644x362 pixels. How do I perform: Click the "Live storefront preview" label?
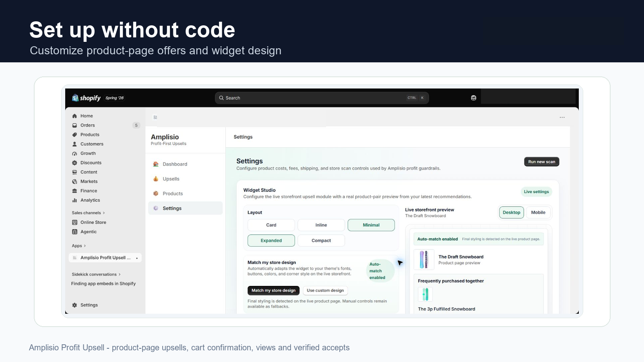click(x=429, y=210)
